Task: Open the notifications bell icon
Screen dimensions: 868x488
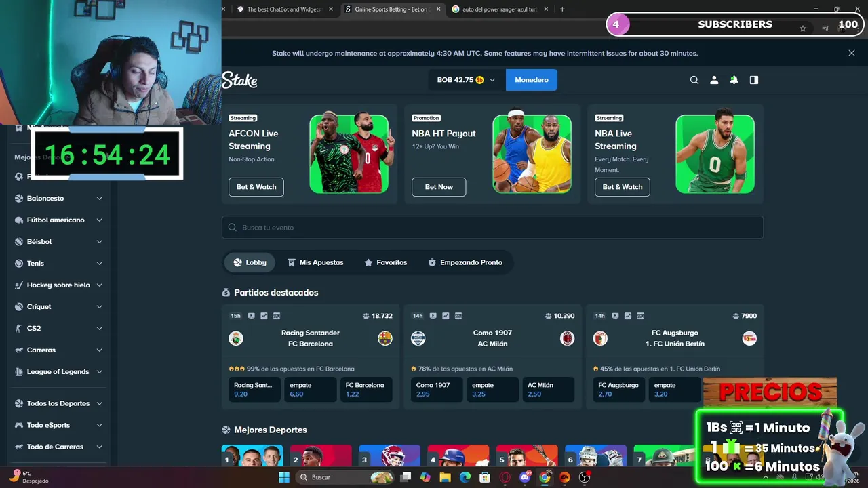Action: click(x=734, y=80)
